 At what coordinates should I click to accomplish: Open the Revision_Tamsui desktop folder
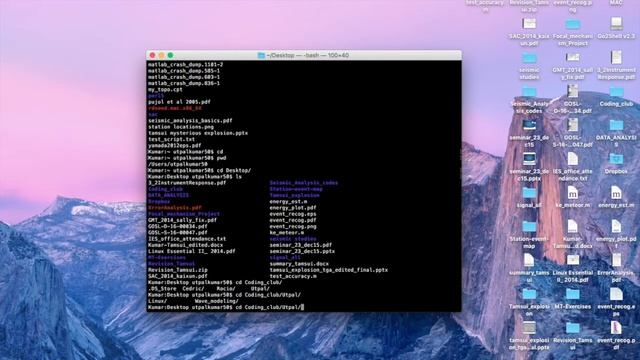[x=573, y=327]
